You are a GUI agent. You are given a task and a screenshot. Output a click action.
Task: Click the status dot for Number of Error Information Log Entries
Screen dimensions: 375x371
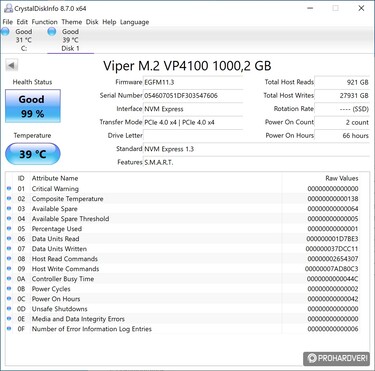tap(9, 328)
